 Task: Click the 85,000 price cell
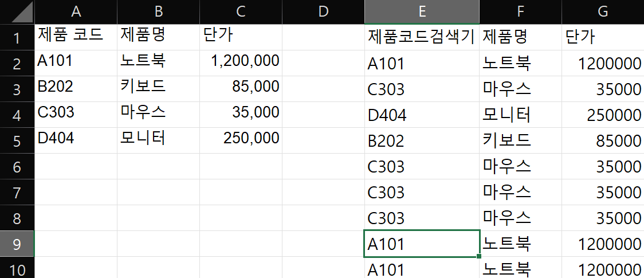coord(241,89)
